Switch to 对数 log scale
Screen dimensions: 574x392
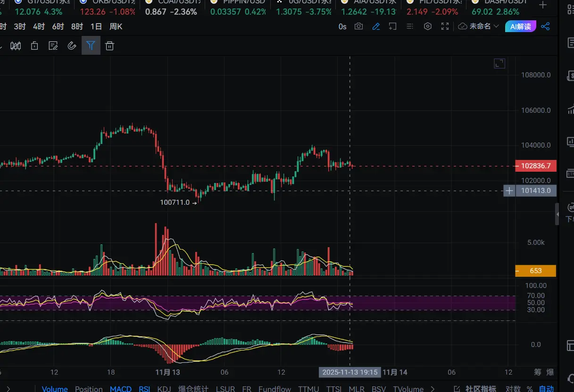click(513, 389)
